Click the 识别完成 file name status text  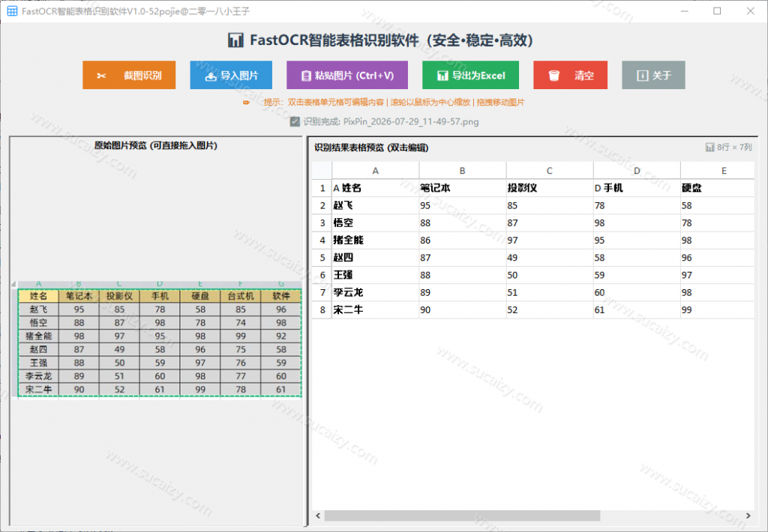[x=391, y=121]
